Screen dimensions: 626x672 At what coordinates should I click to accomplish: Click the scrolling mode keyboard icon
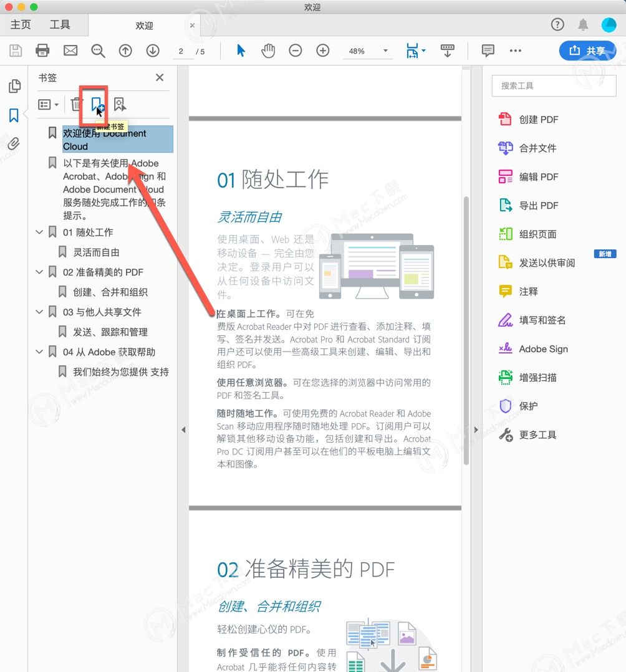tap(447, 50)
